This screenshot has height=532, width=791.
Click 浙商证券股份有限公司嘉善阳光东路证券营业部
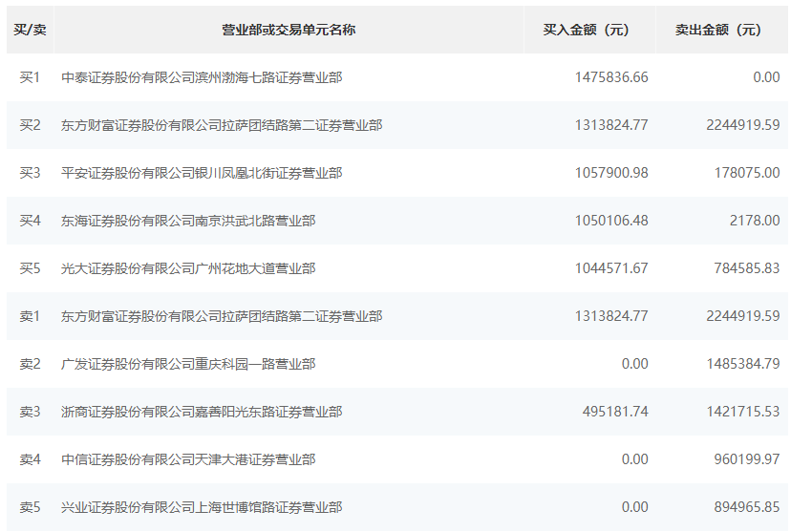coord(202,412)
